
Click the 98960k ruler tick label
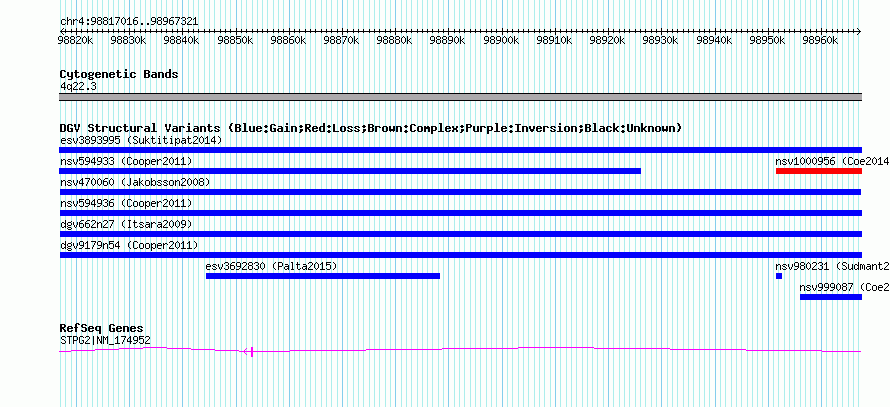tap(821, 40)
